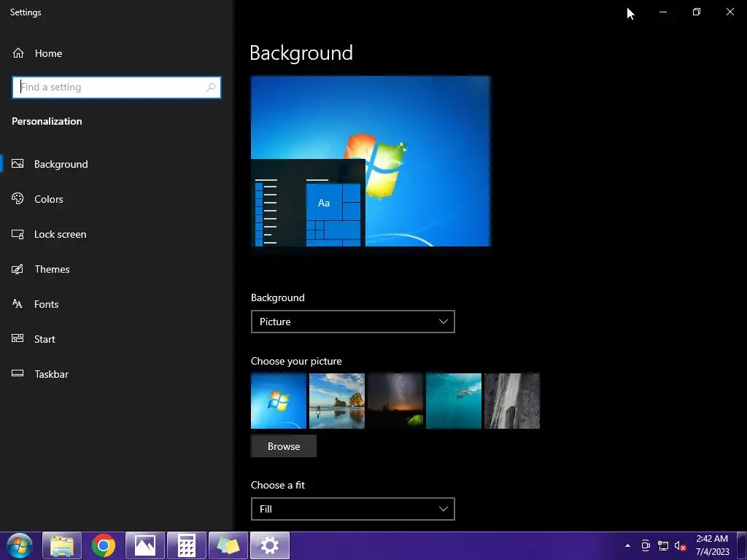747x560 pixels.
Task: Show hidden system tray icons
Action: tap(627, 545)
